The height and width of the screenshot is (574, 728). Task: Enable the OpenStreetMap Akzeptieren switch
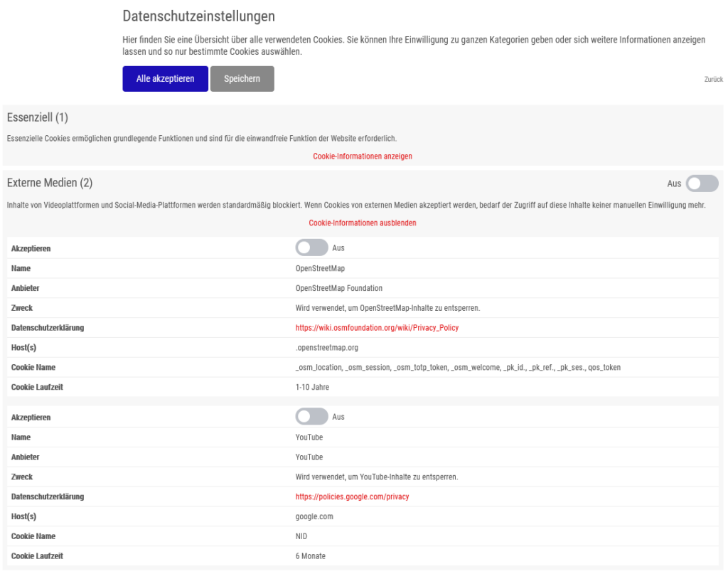pos(311,248)
